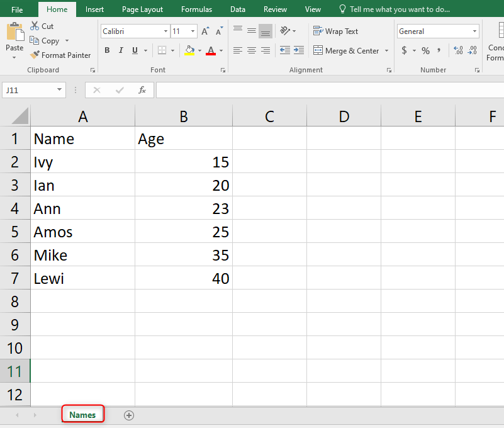Select cell containing Amos
Screen dimensions: 504x428
82,232
